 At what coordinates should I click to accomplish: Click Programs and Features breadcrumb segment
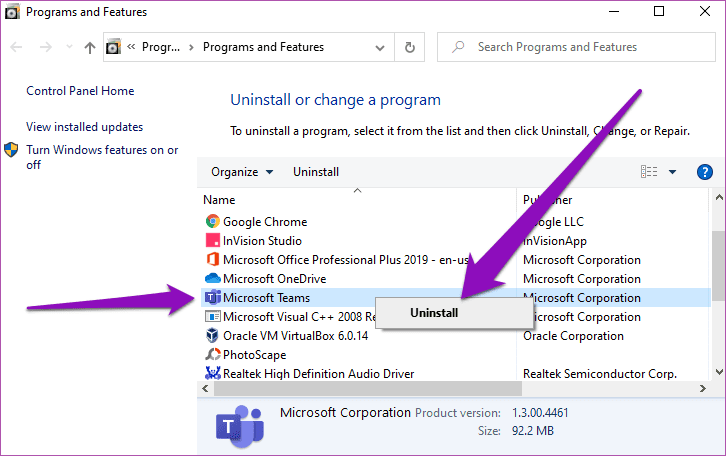coord(263,47)
